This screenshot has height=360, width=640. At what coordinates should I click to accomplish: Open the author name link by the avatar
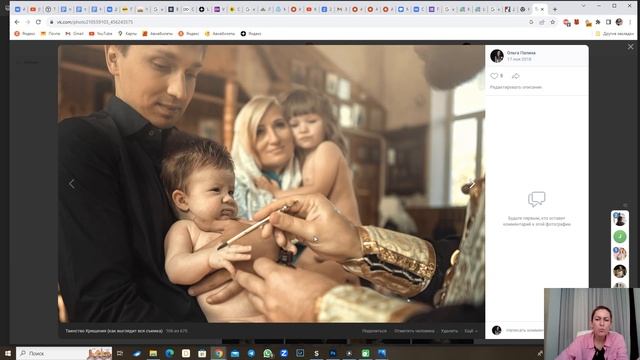point(521,53)
